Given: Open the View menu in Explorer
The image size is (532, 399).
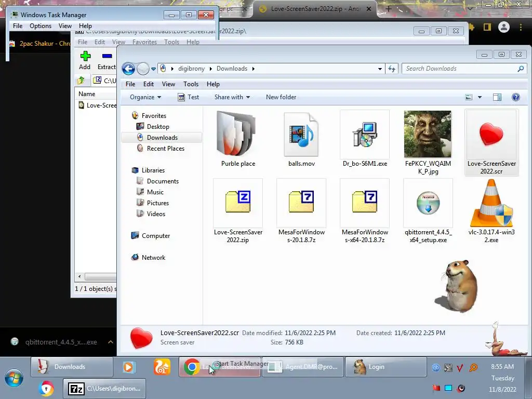Looking at the screenshot, I should tap(168, 84).
